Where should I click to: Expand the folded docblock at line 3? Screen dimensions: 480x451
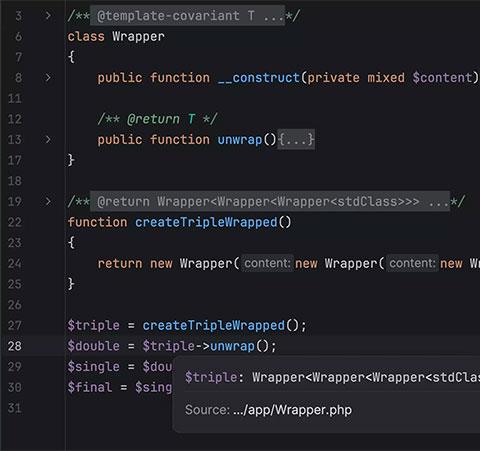(x=48, y=16)
